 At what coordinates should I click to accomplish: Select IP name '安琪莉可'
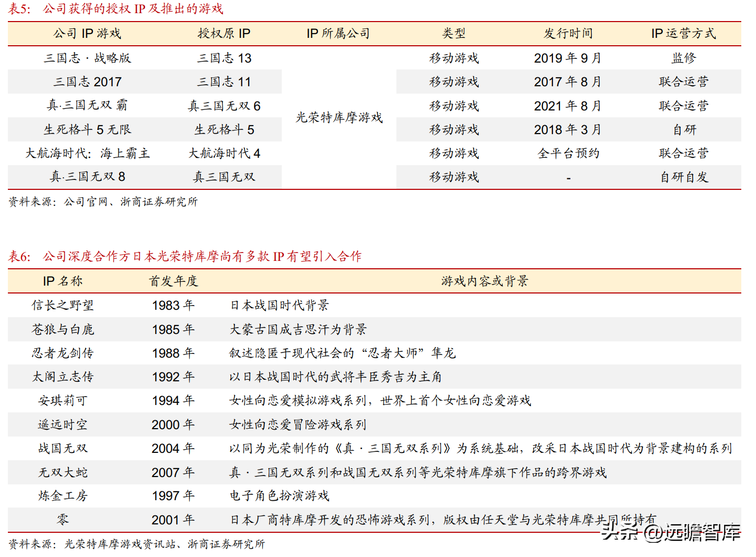tap(63, 401)
